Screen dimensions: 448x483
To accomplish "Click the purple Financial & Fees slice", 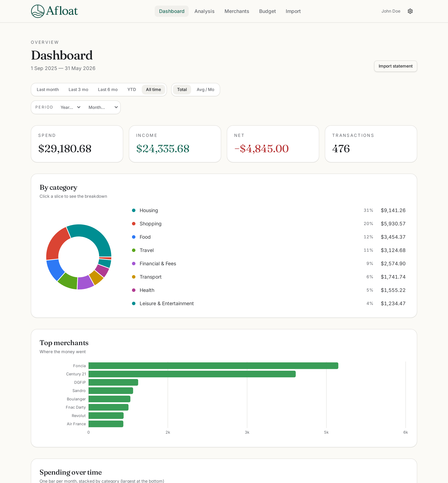I will pos(85,283).
